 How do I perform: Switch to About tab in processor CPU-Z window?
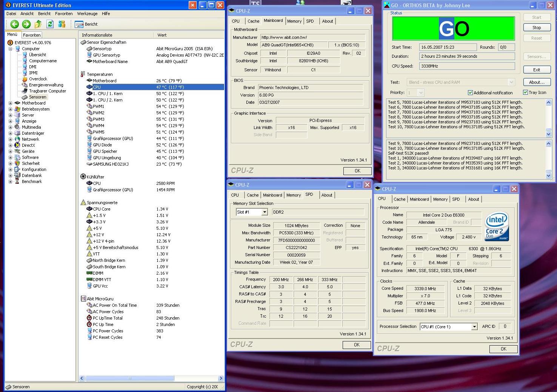[x=474, y=199]
